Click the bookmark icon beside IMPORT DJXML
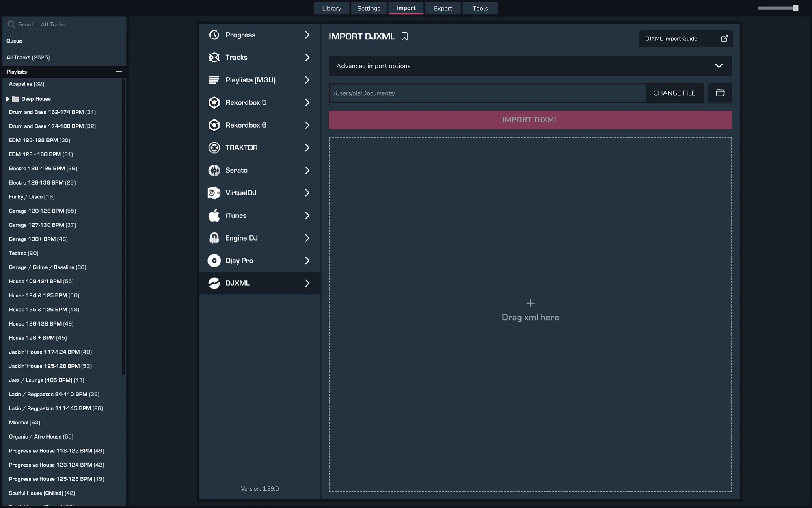812x508 pixels. (x=404, y=37)
